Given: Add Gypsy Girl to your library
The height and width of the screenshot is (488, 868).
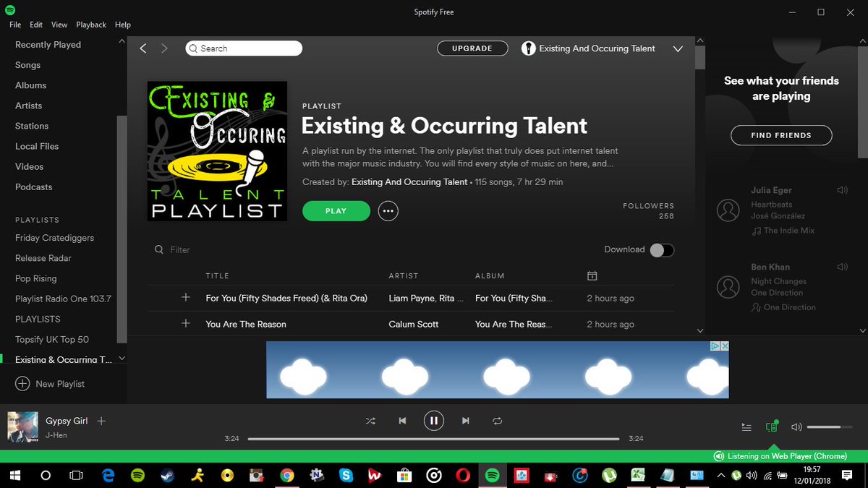Looking at the screenshot, I should point(101,421).
